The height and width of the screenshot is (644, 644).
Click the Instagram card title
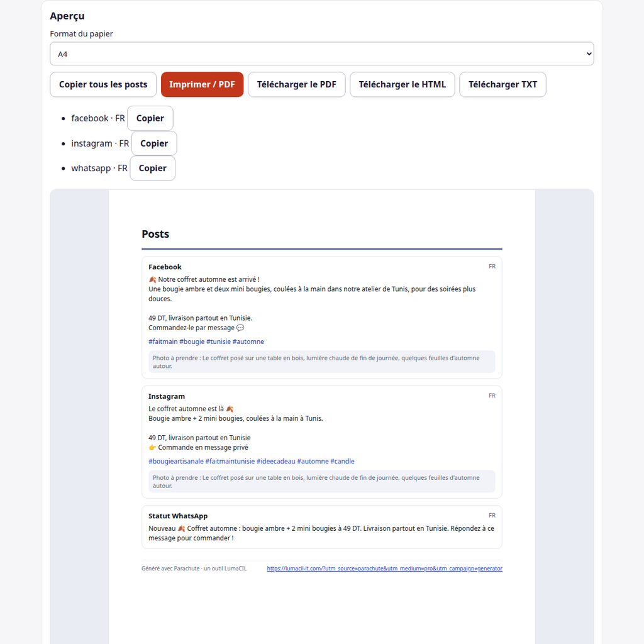[x=166, y=396]
